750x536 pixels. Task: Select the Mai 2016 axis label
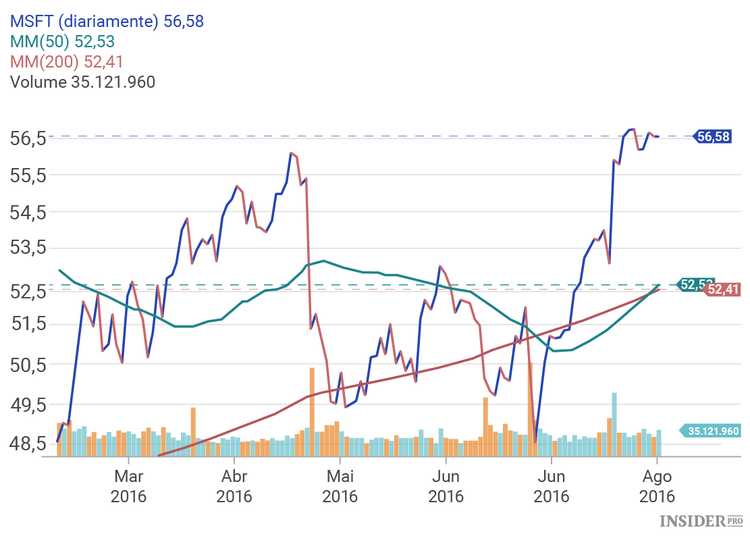click(340, 486)
